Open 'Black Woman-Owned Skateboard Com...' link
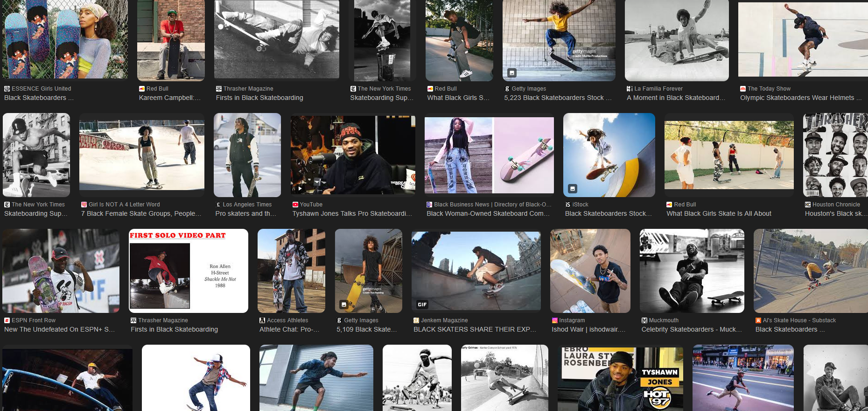This screenshot has height=411, width=868. pyautogui.click(x=488, y=213)
